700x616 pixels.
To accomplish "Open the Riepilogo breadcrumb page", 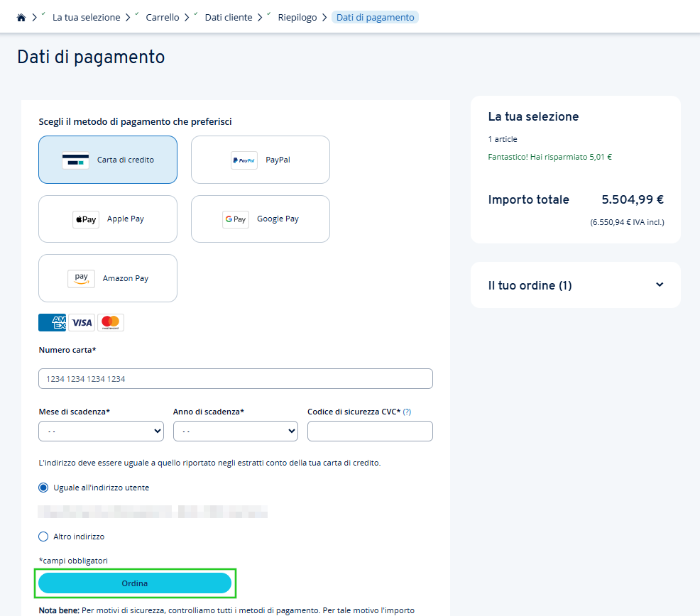I will (297, 16).
